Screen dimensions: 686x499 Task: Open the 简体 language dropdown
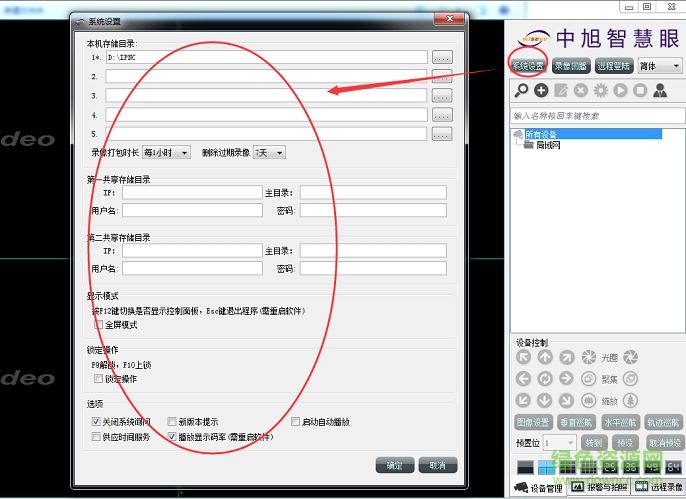coord(660,66)
